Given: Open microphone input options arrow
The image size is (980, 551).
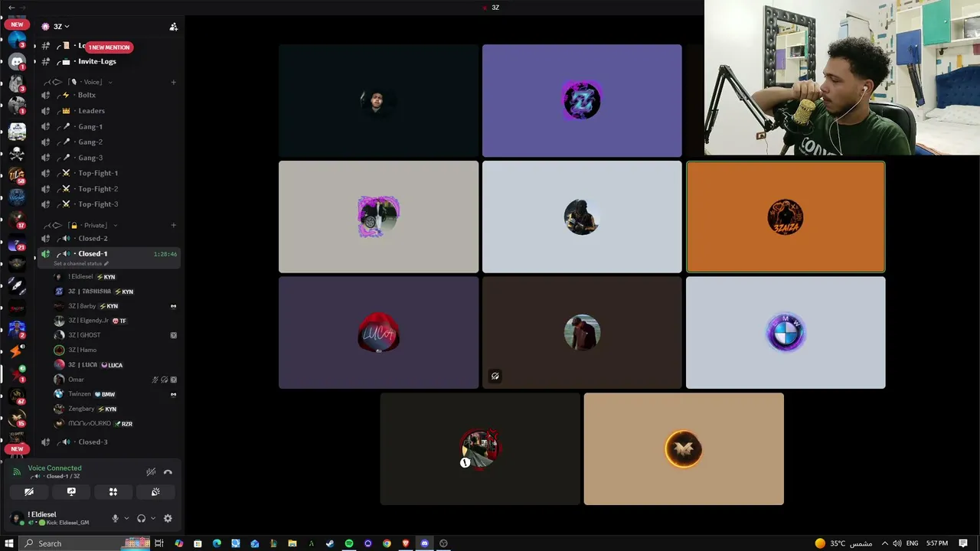Looking at the screenshot, I should (126, 518).
